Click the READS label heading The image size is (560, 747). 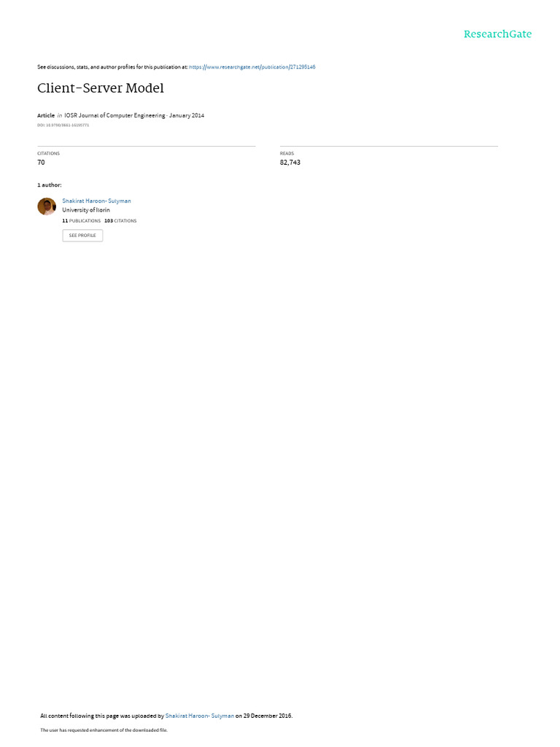pyautogui.click(x=287, y=153)
